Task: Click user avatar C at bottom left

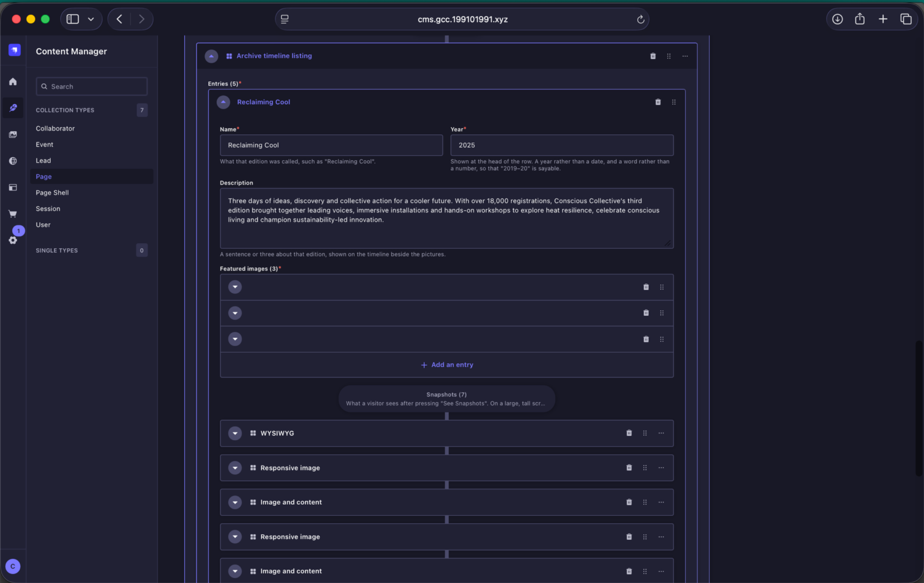Action: [13, 566]
